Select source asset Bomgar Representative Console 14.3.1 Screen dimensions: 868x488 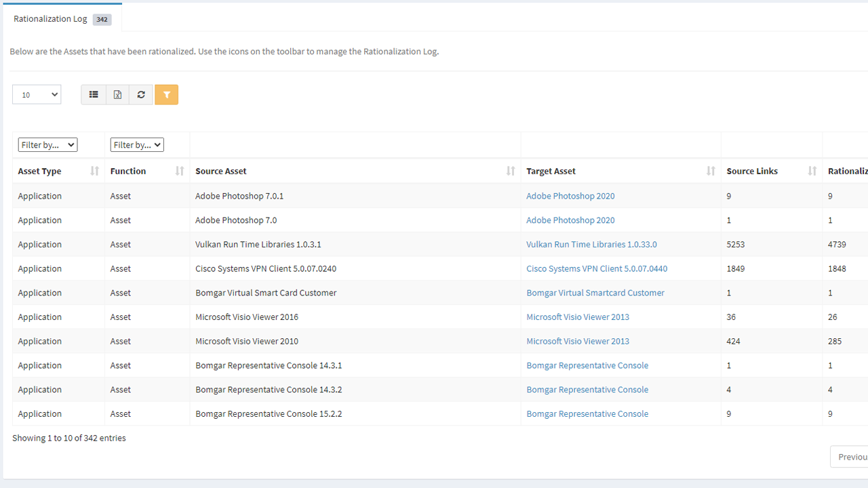coord(269,365)
